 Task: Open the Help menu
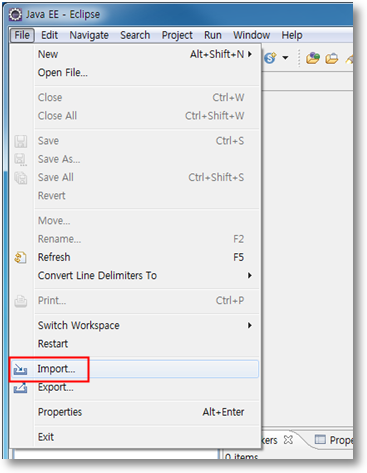point(292,35)
